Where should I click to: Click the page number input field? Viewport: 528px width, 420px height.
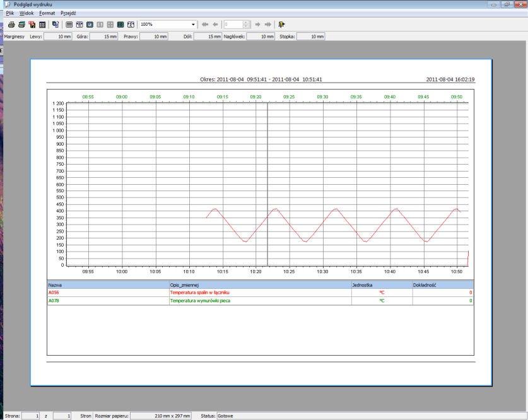pos(233,25)
